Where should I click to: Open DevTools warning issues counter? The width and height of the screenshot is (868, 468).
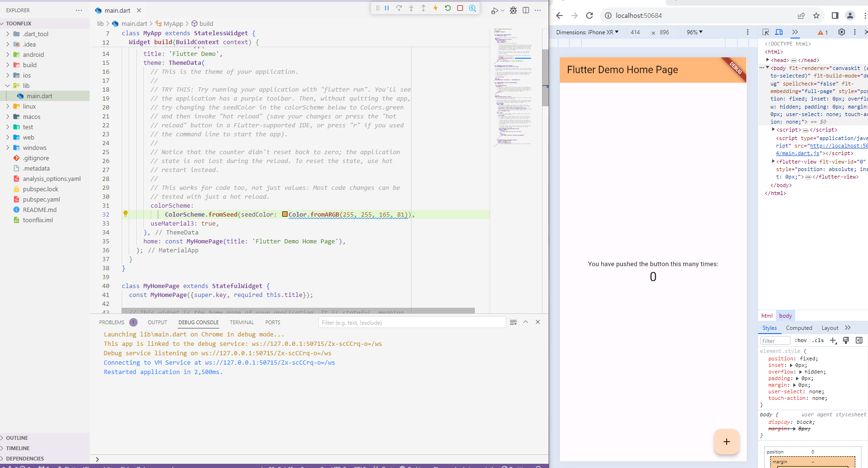[x=823, y=32]
